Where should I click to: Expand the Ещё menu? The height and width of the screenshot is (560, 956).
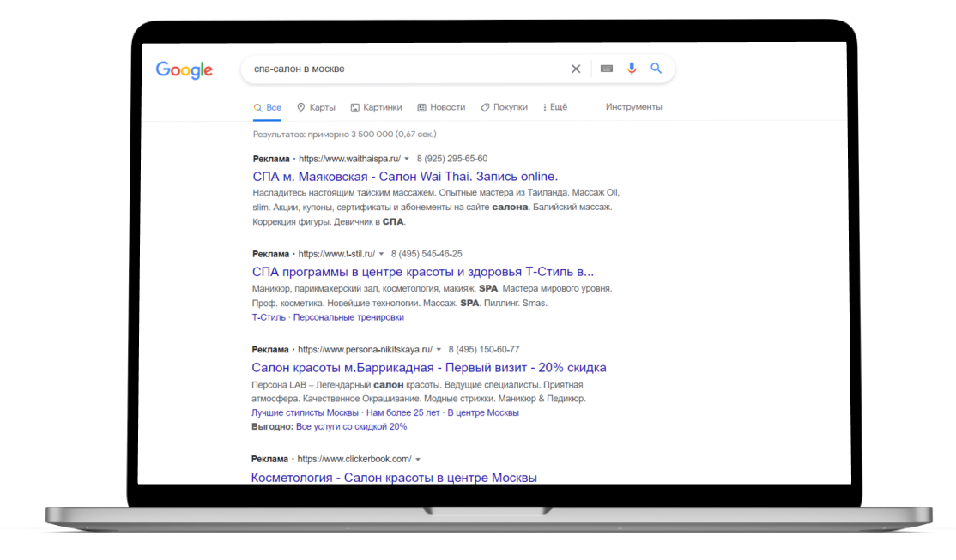pos(555,107)
